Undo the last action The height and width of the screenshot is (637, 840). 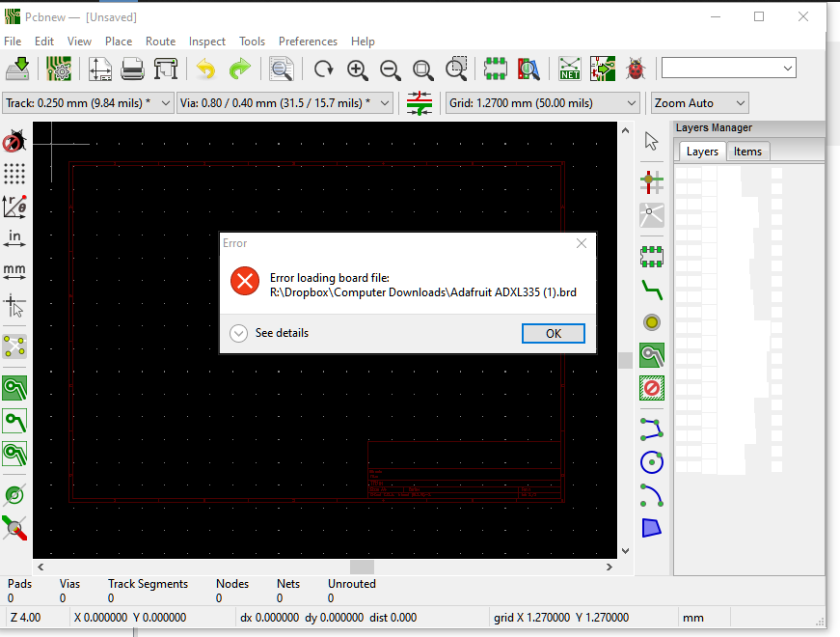tap(203, 69)
